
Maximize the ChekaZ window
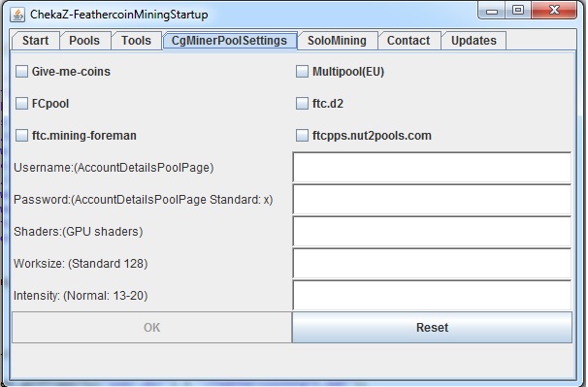coord(518,10)
